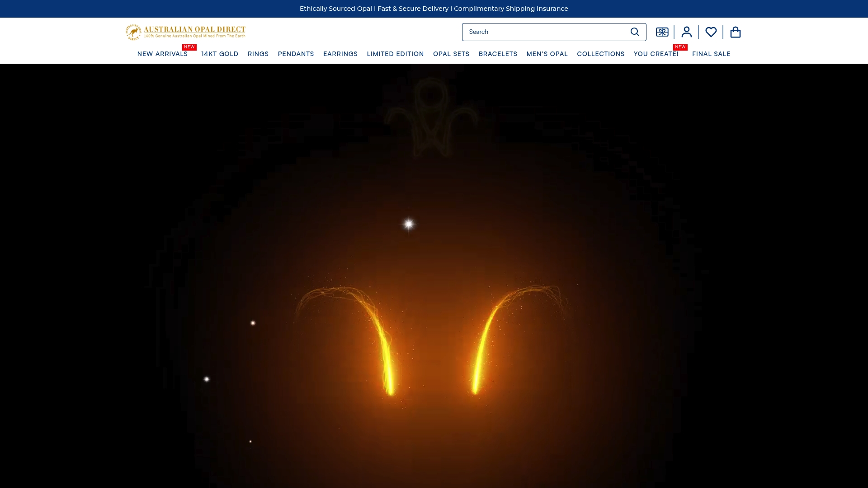Select the Pendants category
The width and height of the screenshot is (868, 488).
(x=296, y=54)
